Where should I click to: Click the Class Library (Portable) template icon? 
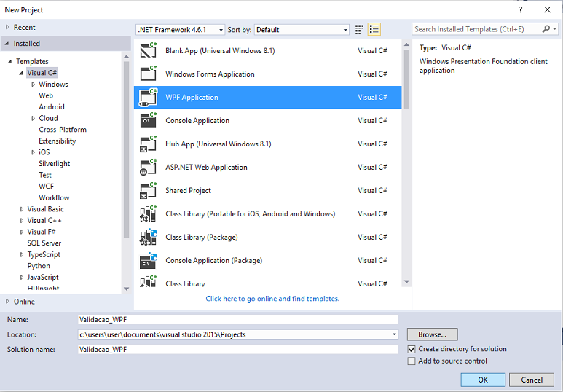click(149, 214)
